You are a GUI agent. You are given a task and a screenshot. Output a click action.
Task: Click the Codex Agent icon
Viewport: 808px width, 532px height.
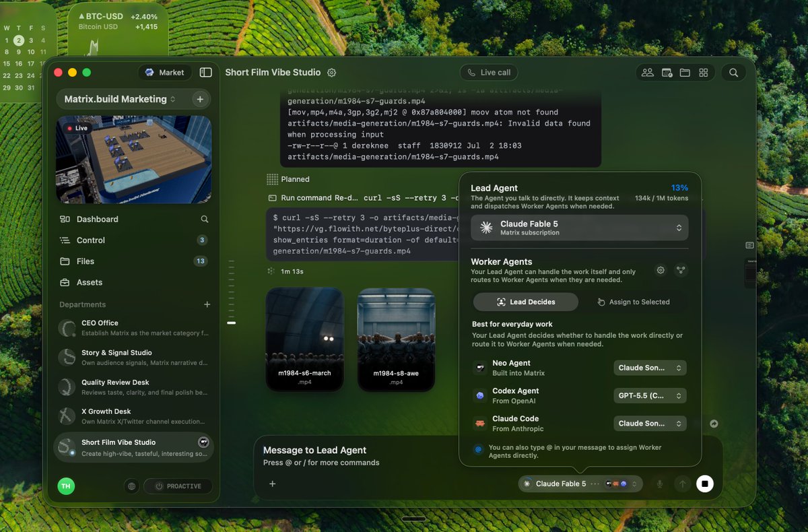(x=480, y=395)
